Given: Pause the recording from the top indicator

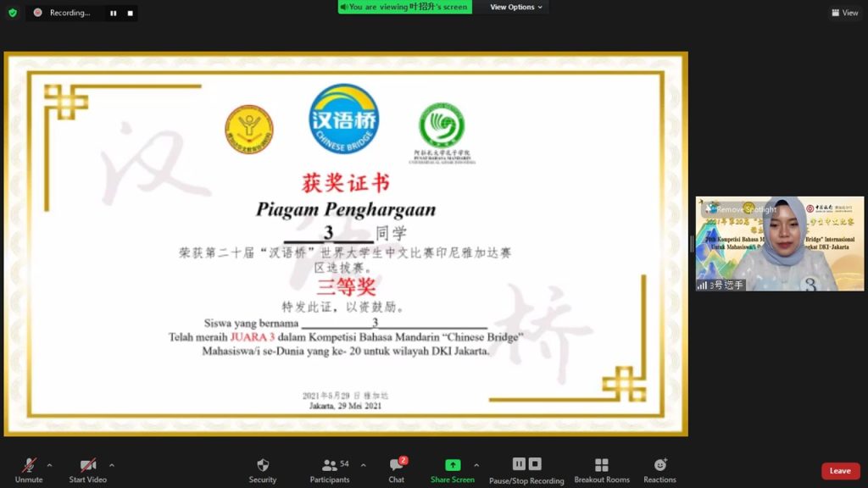Looking at the screenshot, I should tap(113, 14).
